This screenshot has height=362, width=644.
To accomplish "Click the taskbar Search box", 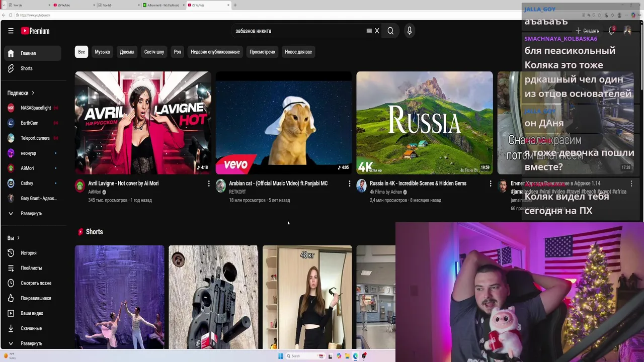I will [305, 356].
